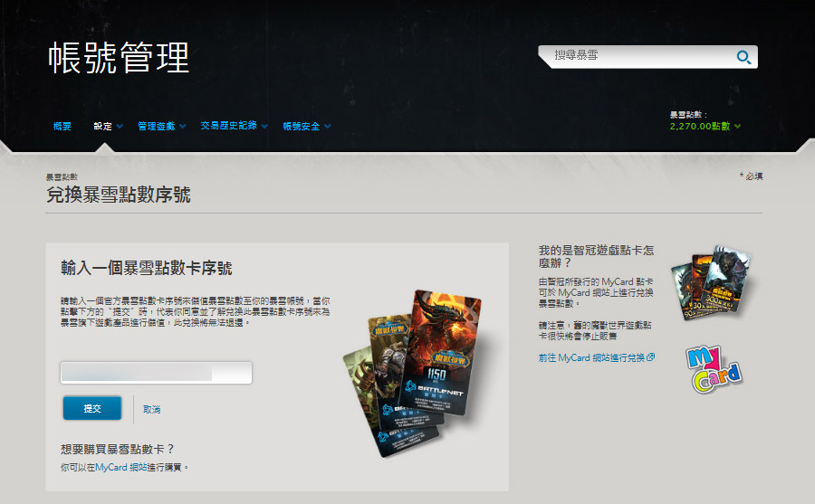815x504 pixels.
Task: Submit with the 提交 button
Action: tap(92, 408)
